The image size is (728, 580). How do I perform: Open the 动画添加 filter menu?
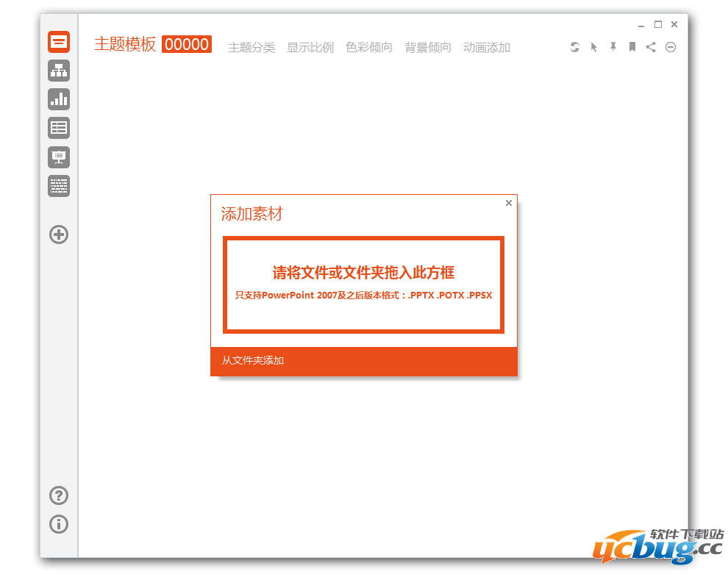tap(487, 48)
